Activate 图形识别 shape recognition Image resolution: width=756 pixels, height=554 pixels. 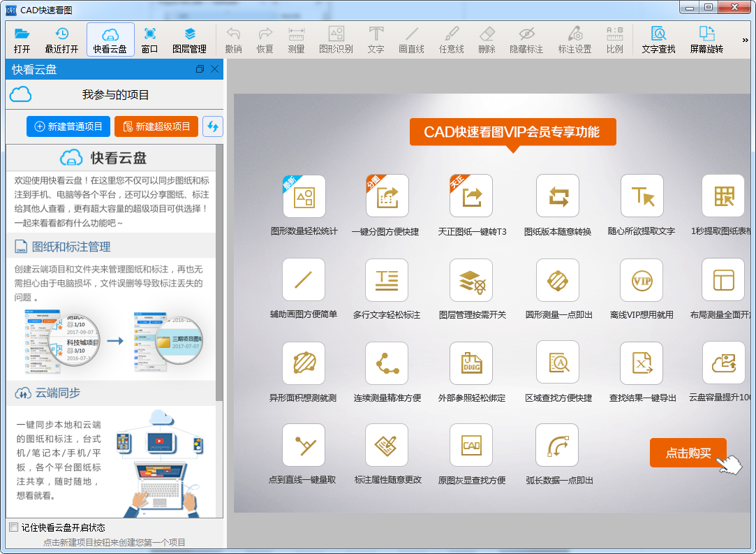[336, 39]
